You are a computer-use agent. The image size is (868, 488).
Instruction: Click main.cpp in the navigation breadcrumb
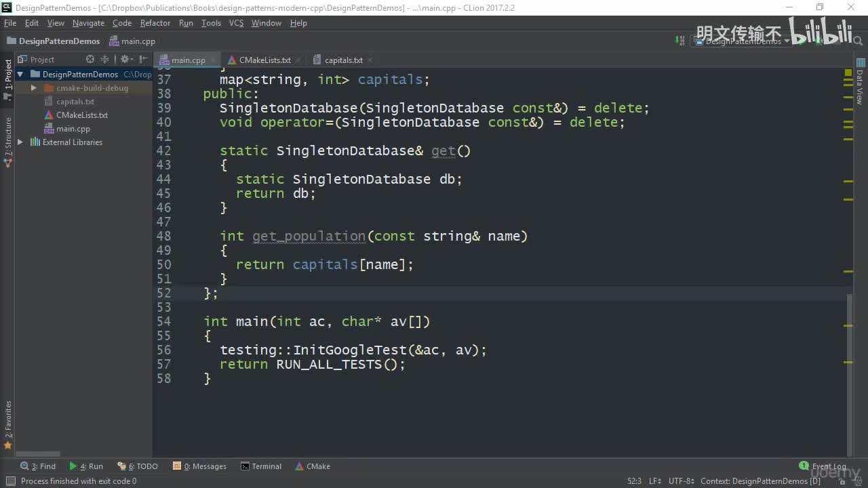point(132,41)
